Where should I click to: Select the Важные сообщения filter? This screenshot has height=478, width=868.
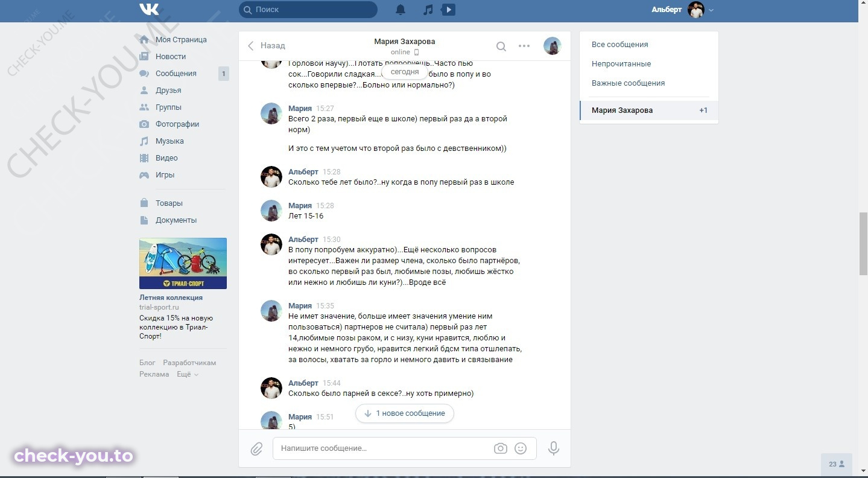628,83
